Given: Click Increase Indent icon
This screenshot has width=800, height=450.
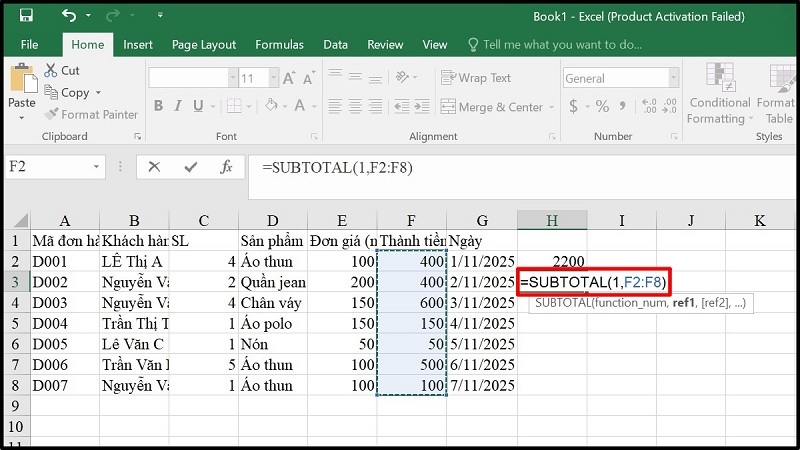Looking at the screenshot, I should 421,106.
